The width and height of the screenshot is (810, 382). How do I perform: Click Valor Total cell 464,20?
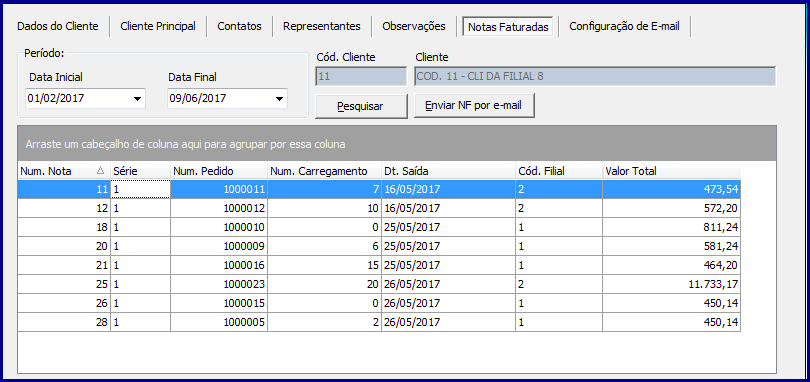tap(672, 266)
